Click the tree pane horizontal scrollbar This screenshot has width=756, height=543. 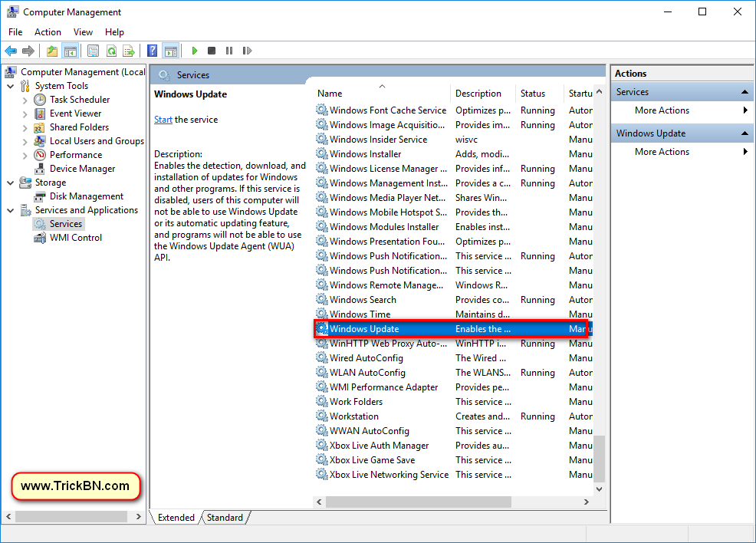pos(71,516)
